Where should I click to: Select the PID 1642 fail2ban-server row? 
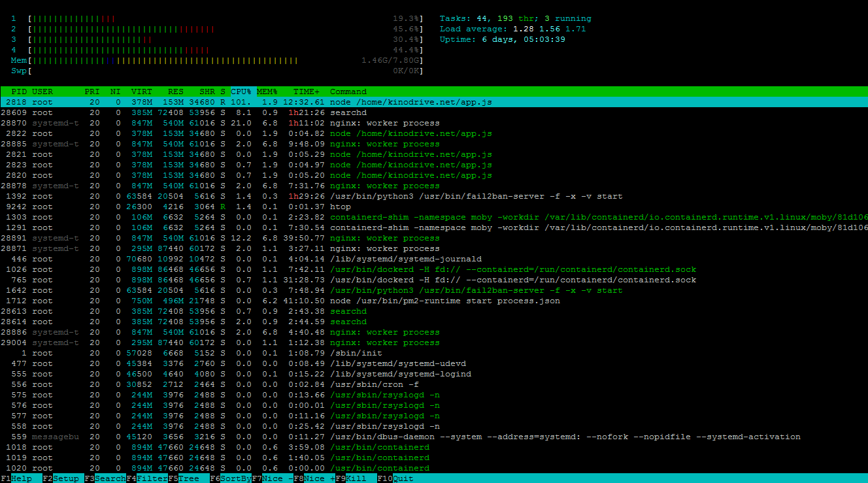click(434, 290)
